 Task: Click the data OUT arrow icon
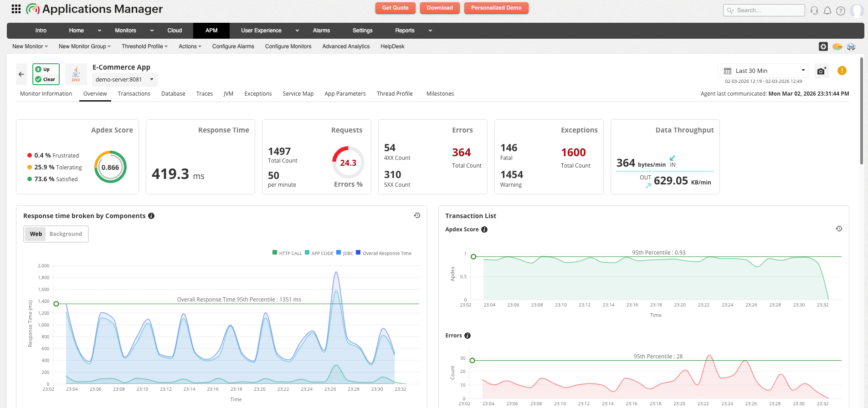click(x=648, y=185)
